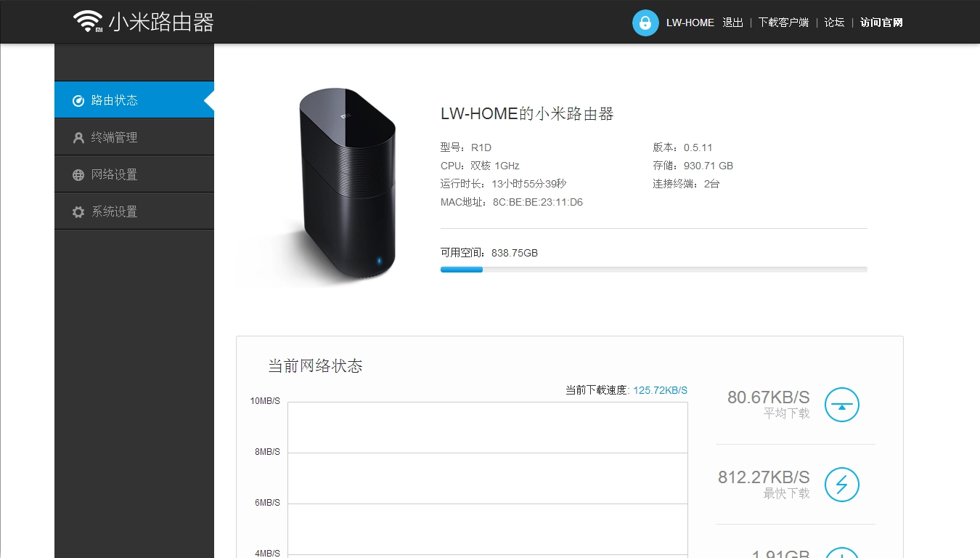Click the 最快下载 label text
Screen dimensions: 980x558
click(786, 493)
